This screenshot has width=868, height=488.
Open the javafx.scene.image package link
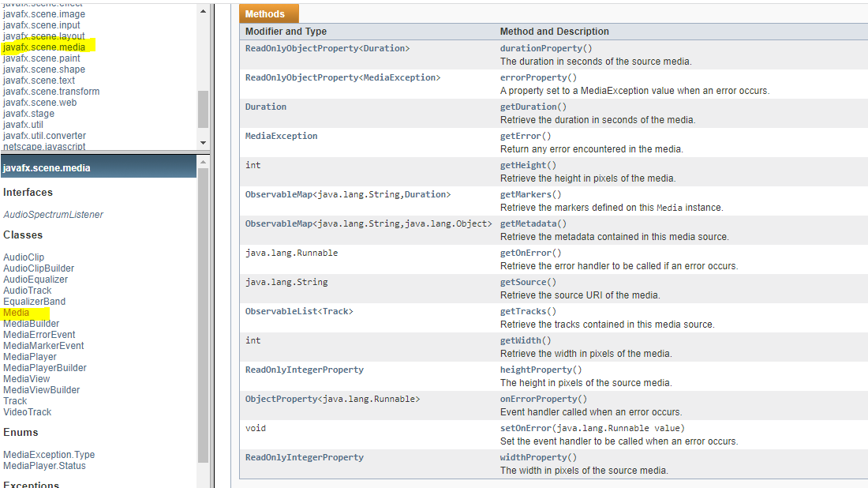(44, 14)
